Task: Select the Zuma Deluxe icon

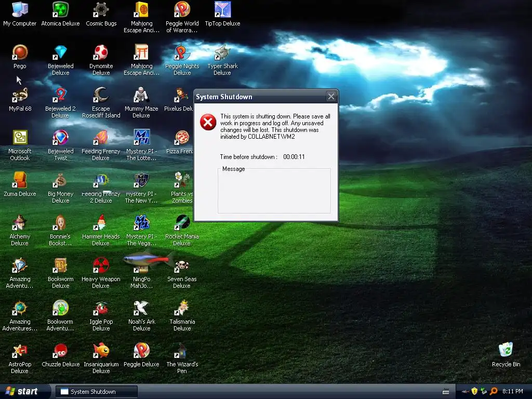Action: (20, 184)
